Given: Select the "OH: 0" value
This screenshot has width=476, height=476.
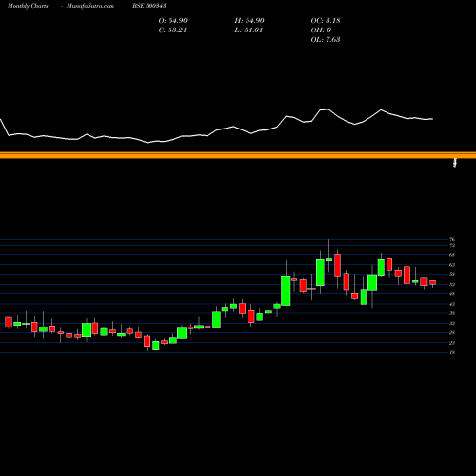Looking at the screenshot, I should pyautogui.click(x=321, y=30).
